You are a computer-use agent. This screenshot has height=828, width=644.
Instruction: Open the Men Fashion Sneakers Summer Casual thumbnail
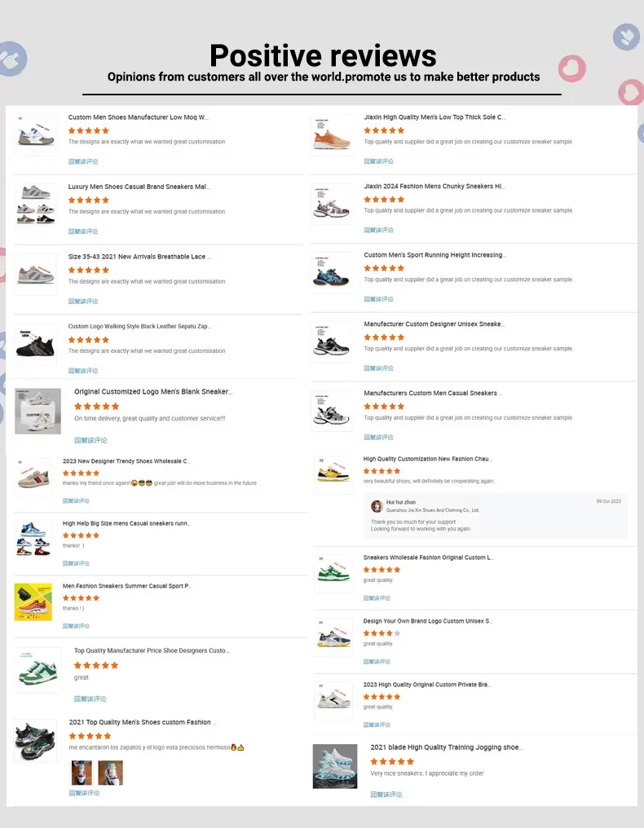pyautogui.click(x=33, y=602)
